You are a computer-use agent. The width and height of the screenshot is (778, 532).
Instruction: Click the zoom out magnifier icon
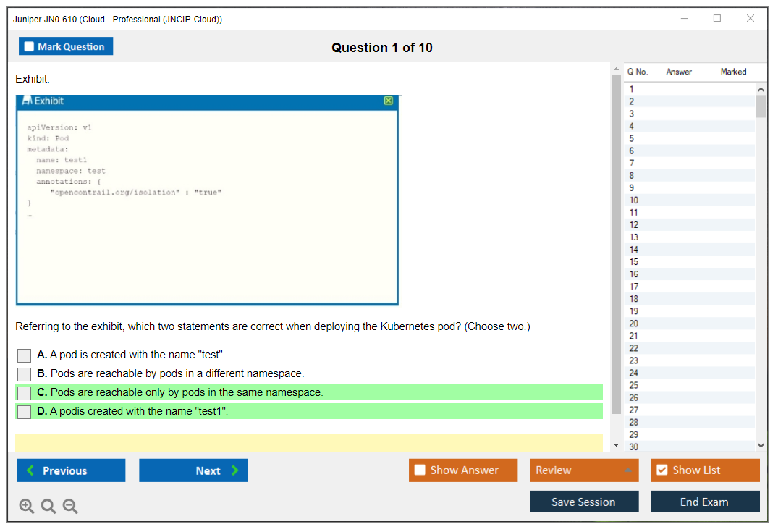(x=70, y=507)
